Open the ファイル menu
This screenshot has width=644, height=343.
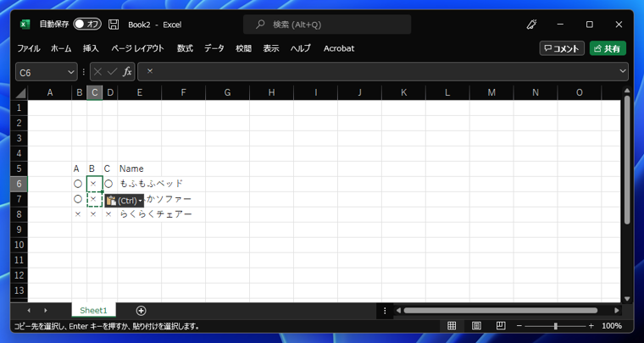coord(29,48)
